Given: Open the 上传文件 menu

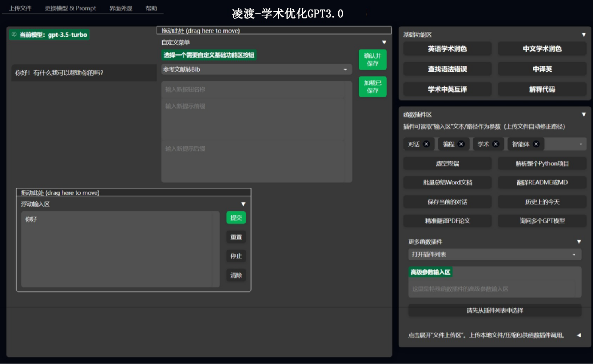Looking at the screenshot, I should tap(20, 8).
